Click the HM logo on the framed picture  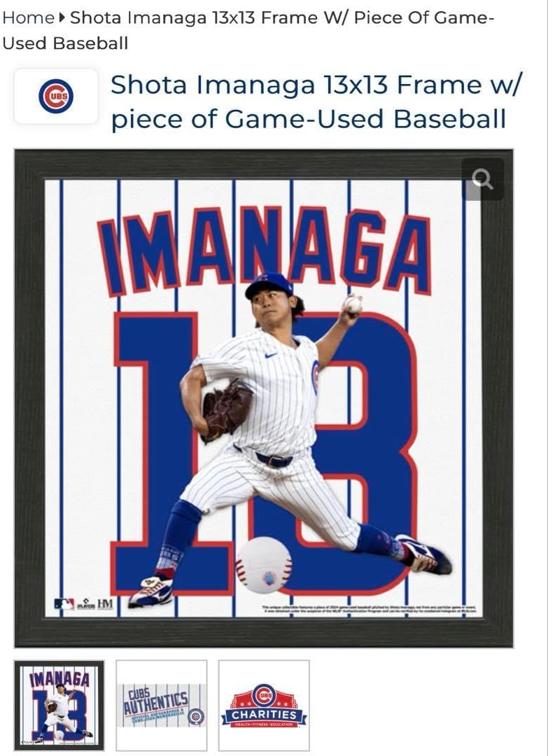coord(105,603)
